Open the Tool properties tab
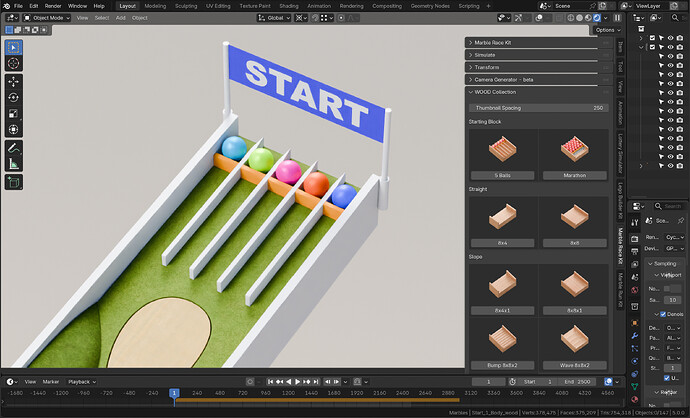690x418 pixels. tap(634, 223)
